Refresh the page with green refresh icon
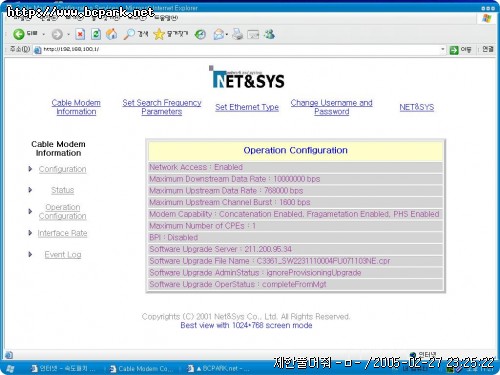Screen dimensions: 500x375 [x=96, y=34]
